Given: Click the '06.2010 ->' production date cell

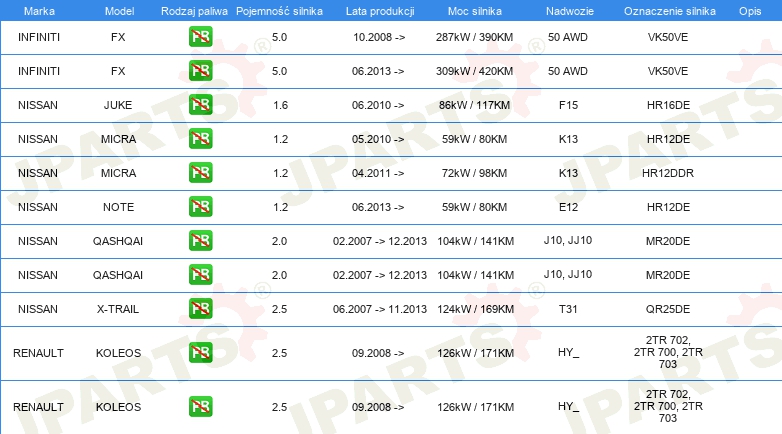Looking at the screenshot, I should click(x=378, y=105).
